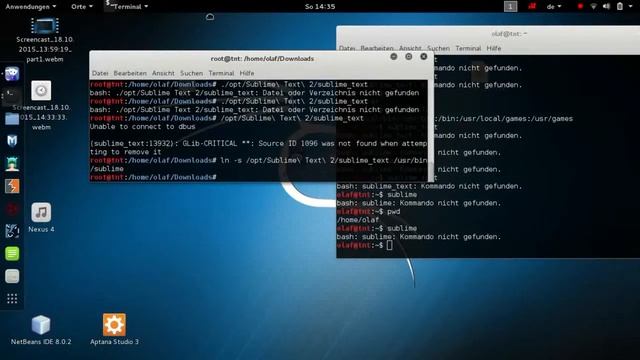Image resolution: width=640 pixels, height=360 pixels.
Task: Open the Files folder icon in dock
Action: click(12, 119)
